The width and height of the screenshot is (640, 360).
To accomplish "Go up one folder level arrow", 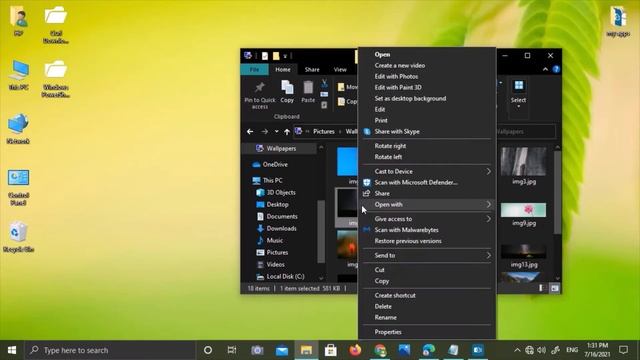I will pyautogui.click(x=287, y=131).
